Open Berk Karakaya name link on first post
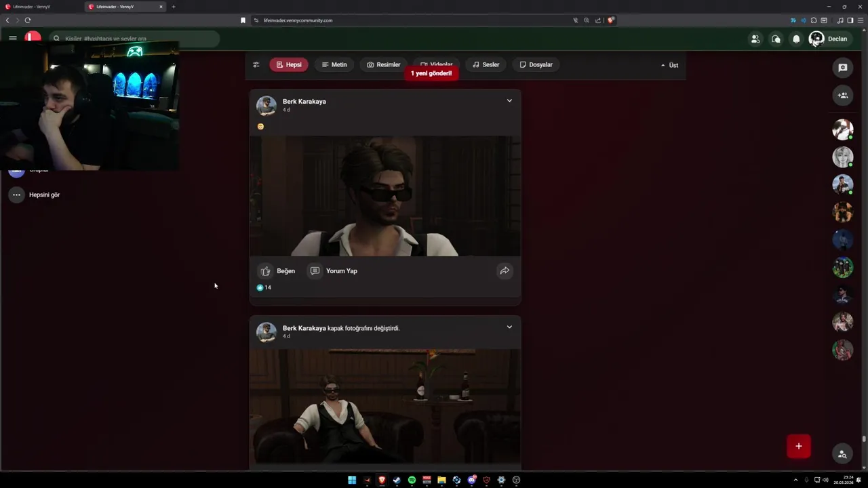868x488 pixels. (x=304, y=102)
